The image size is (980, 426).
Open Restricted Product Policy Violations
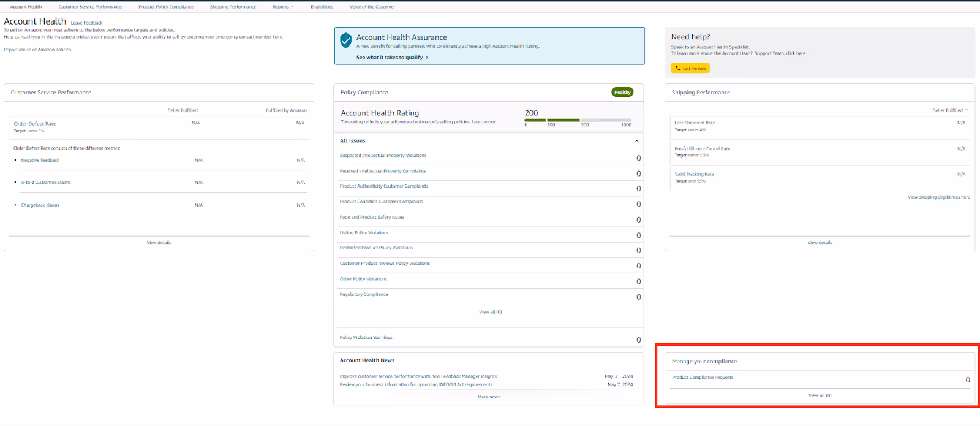click(x=377, y=248)
